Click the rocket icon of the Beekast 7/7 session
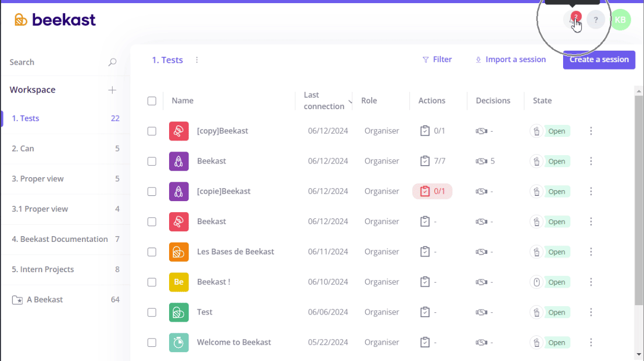This screenshot has height=361, width=644. tap(178, 161)
